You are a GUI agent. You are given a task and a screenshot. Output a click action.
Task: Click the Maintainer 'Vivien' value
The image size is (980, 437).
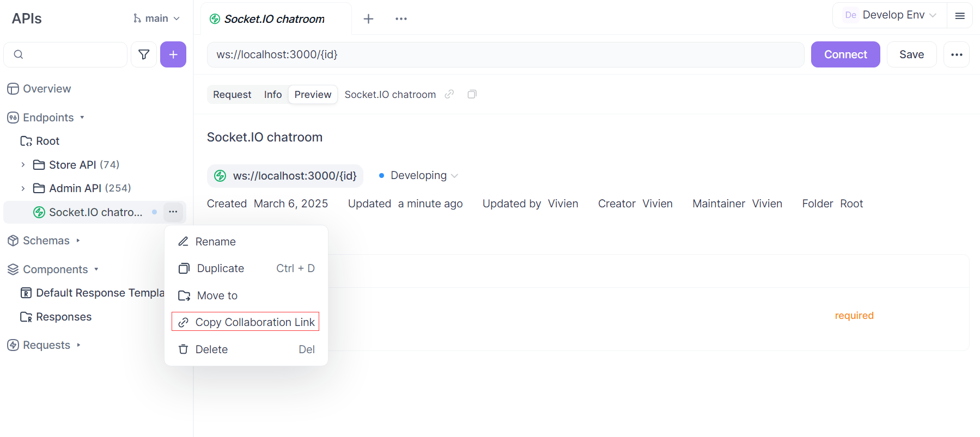tap(767, 204)
